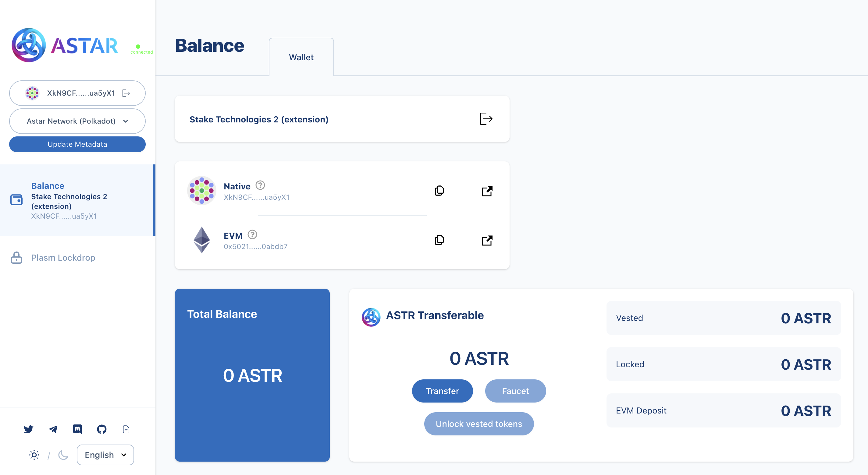Copy the EVM address
868x475 pixels.
[x=439, y=240]
